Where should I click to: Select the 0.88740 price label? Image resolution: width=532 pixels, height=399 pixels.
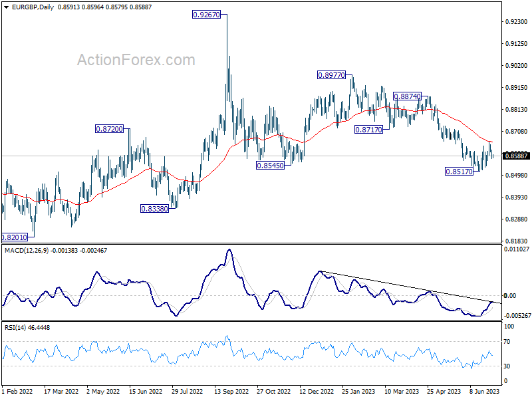(407, 96)
